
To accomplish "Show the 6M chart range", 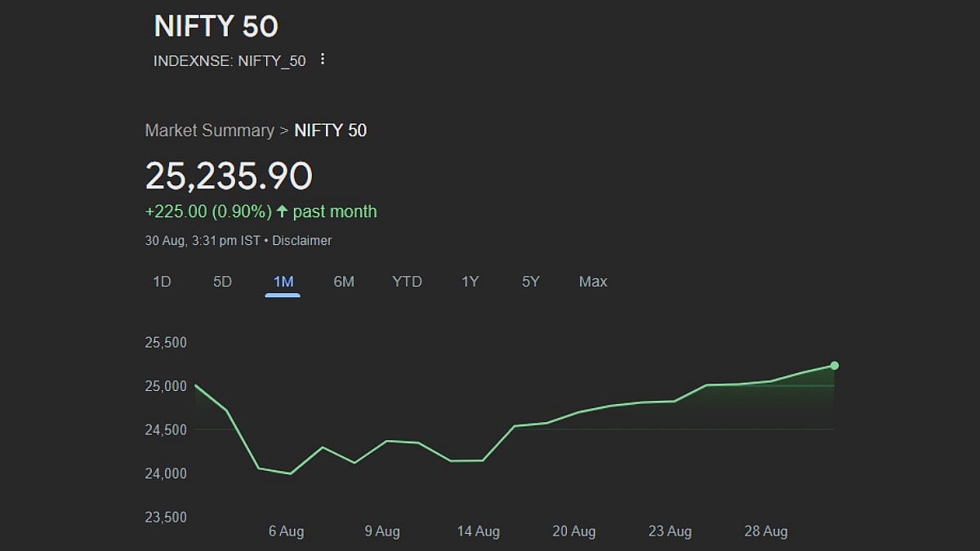I will coord(344,282).
